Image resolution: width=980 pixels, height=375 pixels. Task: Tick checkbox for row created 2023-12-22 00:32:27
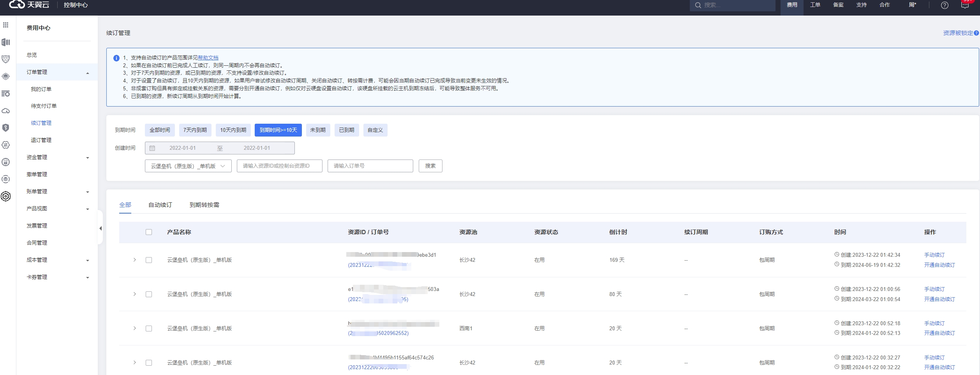pos(149,363)
